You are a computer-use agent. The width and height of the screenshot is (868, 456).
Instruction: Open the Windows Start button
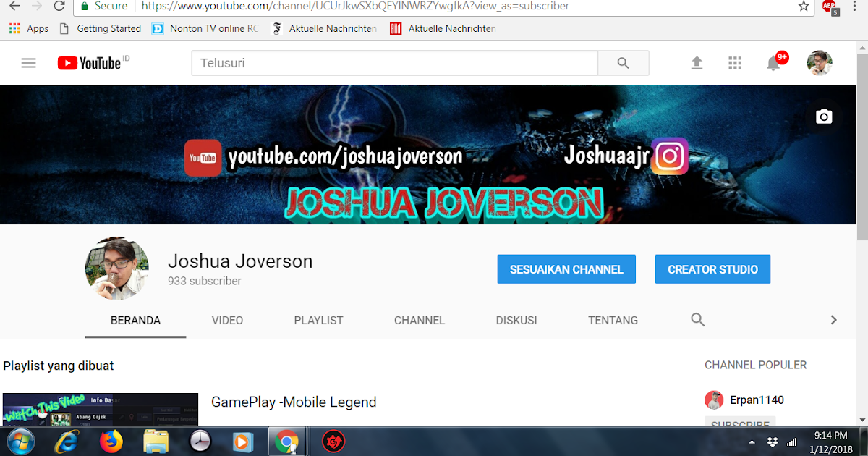coord(20,441)
